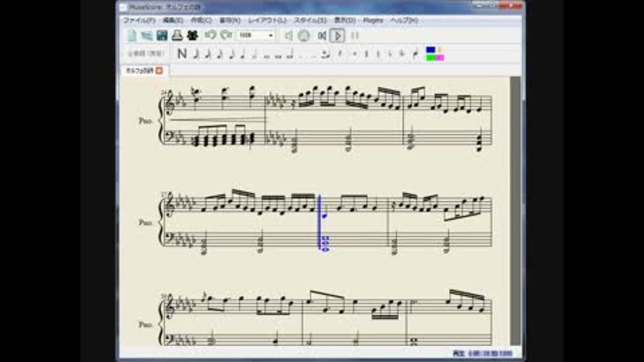This screenshot has width=644, height=362.
Task: Open a score file using the folder icon
Action: coord(147,36)
